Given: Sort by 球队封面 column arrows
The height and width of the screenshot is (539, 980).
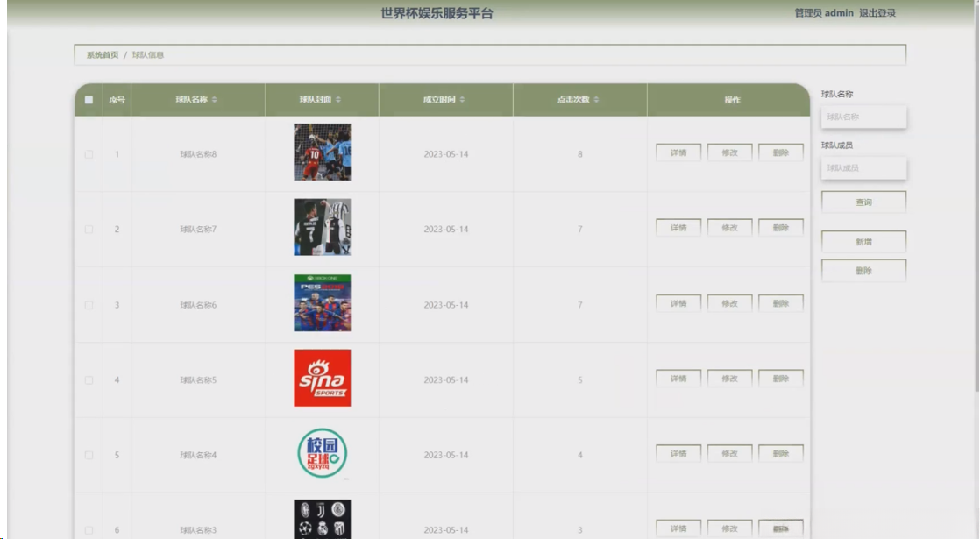Looking at the screenshot, I should (338, 99).
